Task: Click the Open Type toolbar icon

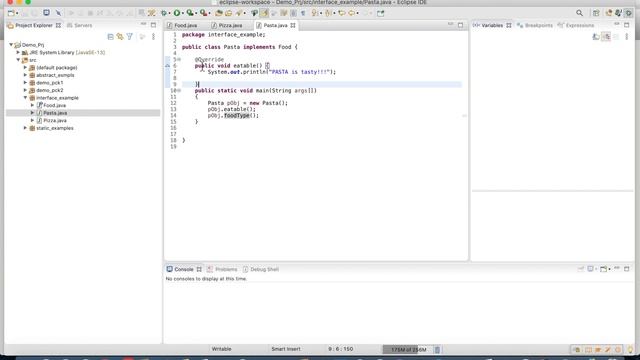Action: tap(219, 13)
